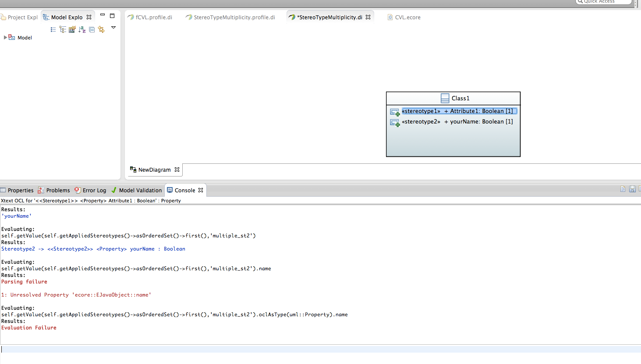Open the Problems view tab
Screen dimensions: 641x364
pyautogui.click(x=54, y=191)
